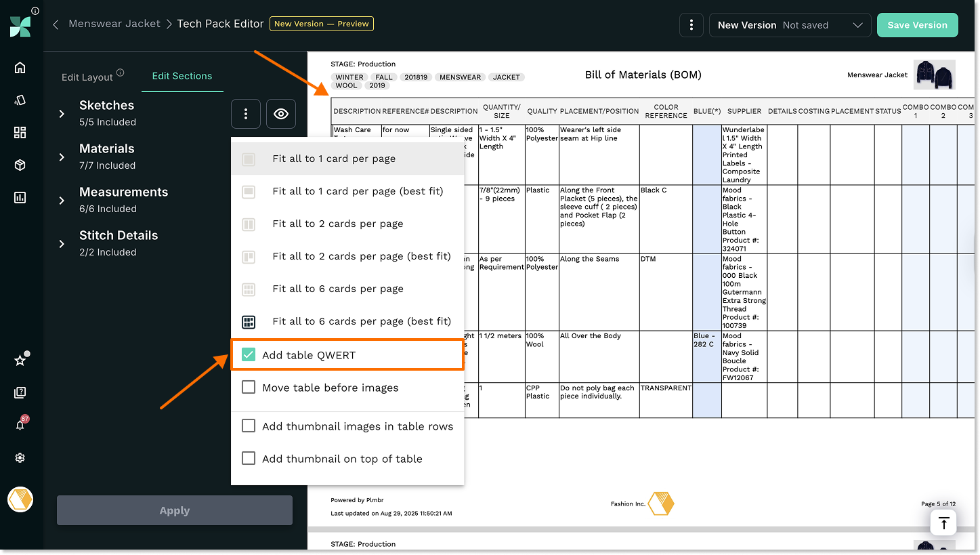
Task: Toggle Sketches section visibility eye
Action: coord(281,114)
